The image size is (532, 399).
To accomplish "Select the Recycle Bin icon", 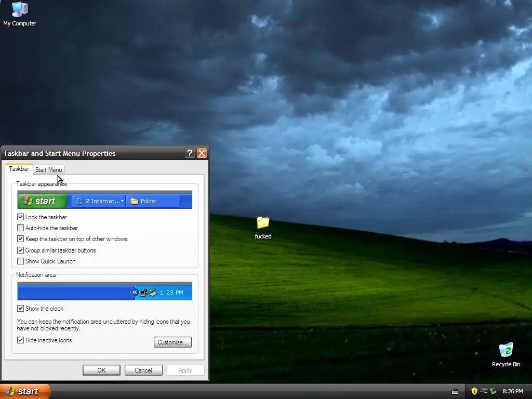I will [x=506, y=354].
